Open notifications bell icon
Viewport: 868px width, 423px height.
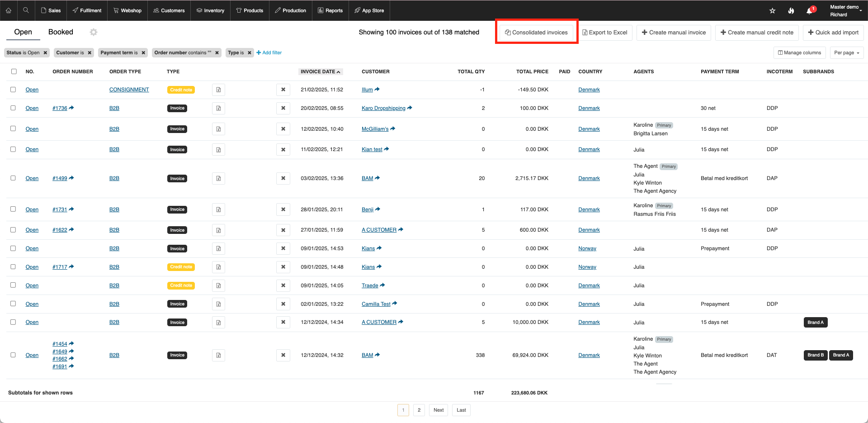(x=809, y=11)
